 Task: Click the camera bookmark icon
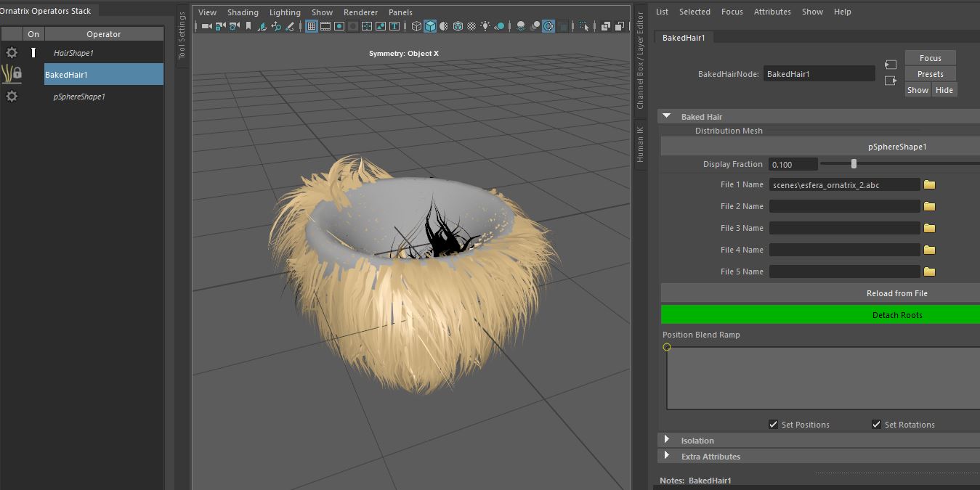coord(248,26)
